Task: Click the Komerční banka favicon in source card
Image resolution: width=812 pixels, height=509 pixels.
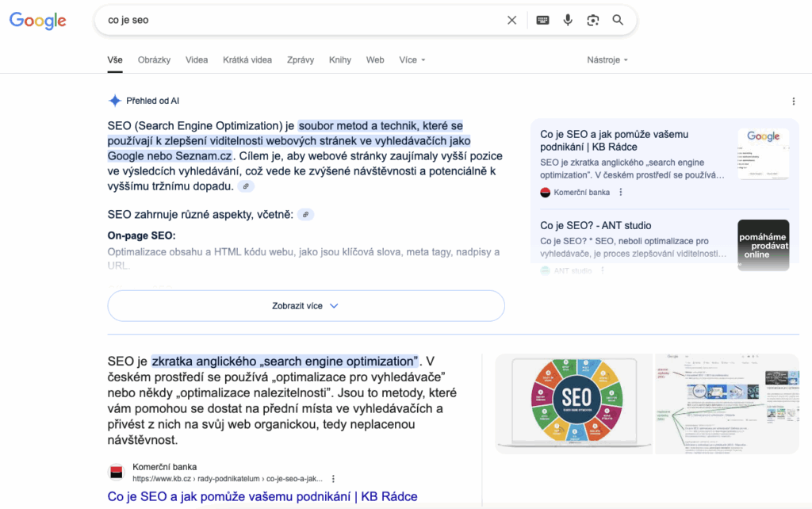Action: click(546, 193)
